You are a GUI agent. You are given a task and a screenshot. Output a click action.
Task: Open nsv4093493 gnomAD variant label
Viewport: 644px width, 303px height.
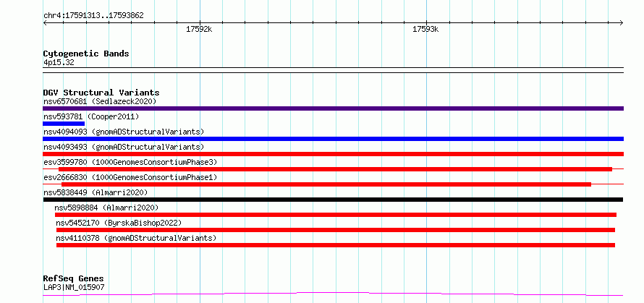124,147
